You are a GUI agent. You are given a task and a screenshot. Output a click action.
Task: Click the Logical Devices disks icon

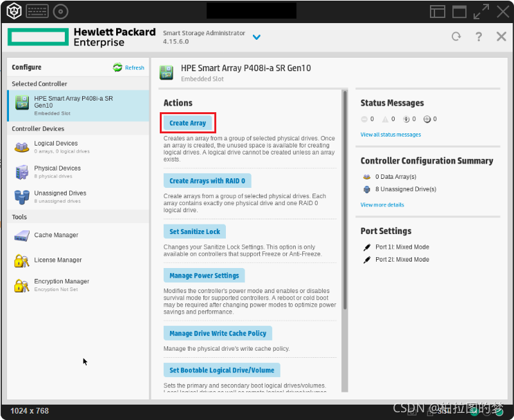22,147
